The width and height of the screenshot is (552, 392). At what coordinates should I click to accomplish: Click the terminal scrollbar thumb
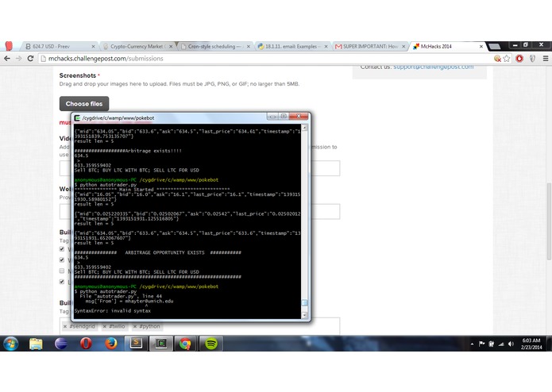click(304, 302)
